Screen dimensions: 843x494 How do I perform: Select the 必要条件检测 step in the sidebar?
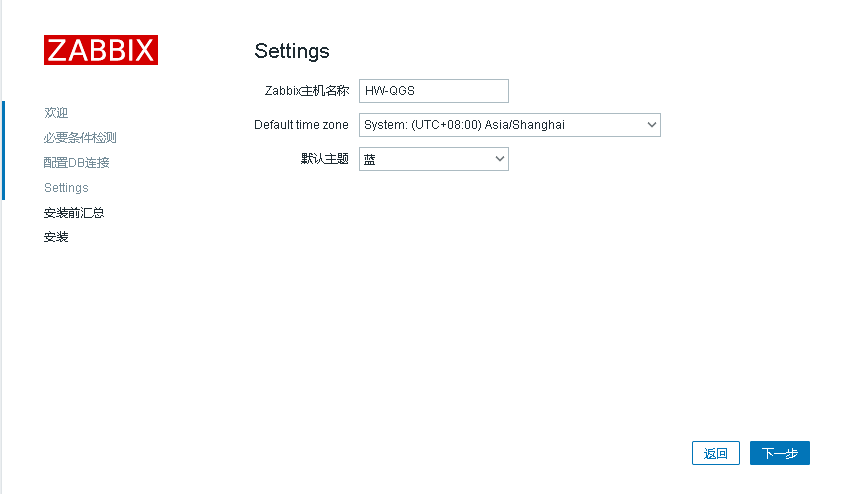pos(80,138)
